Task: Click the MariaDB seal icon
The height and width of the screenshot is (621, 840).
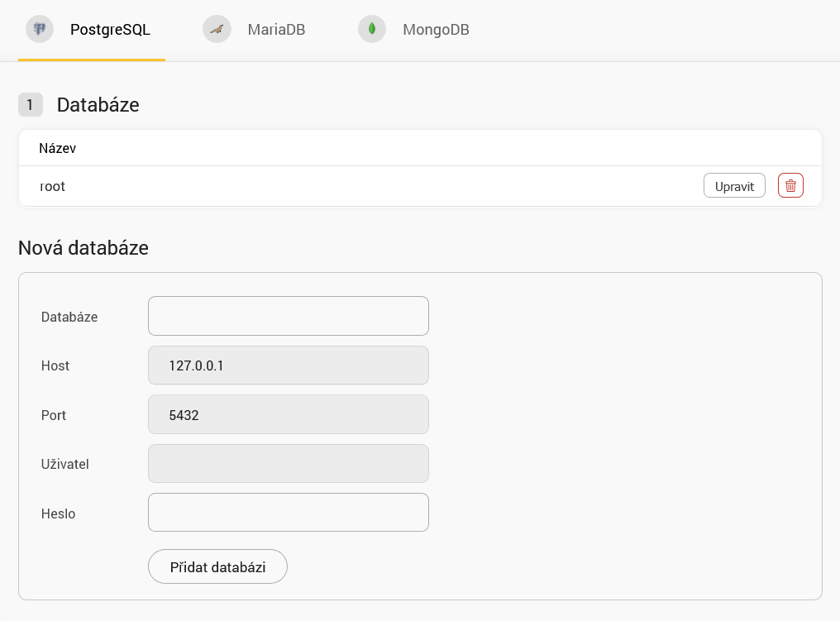Action: [x=217, y=29]
